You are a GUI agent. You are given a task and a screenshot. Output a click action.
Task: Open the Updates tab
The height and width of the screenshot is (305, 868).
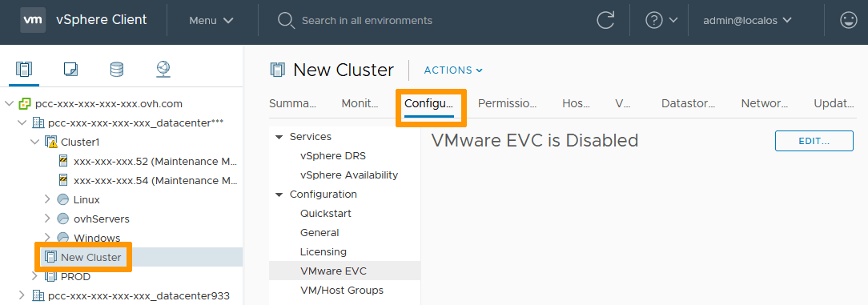click(x=834, y=103)
